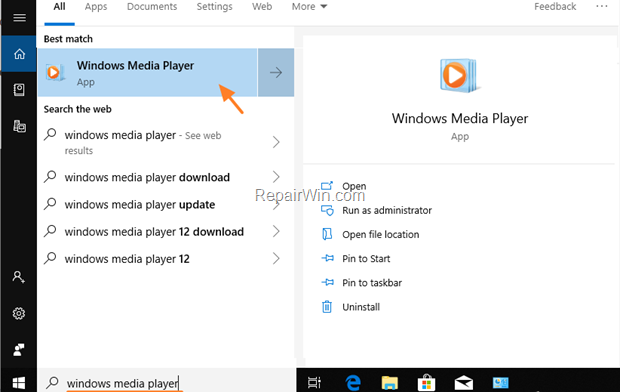Viewport: 620px width, 392px height.
Task: Open File Explorer from the taskbar
Action: tap(389, 383)
